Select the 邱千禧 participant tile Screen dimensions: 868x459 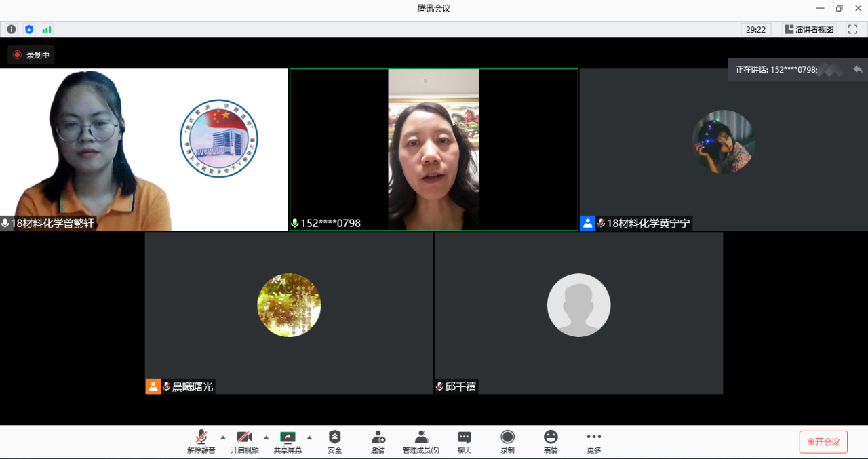click(x=578, y=313)
